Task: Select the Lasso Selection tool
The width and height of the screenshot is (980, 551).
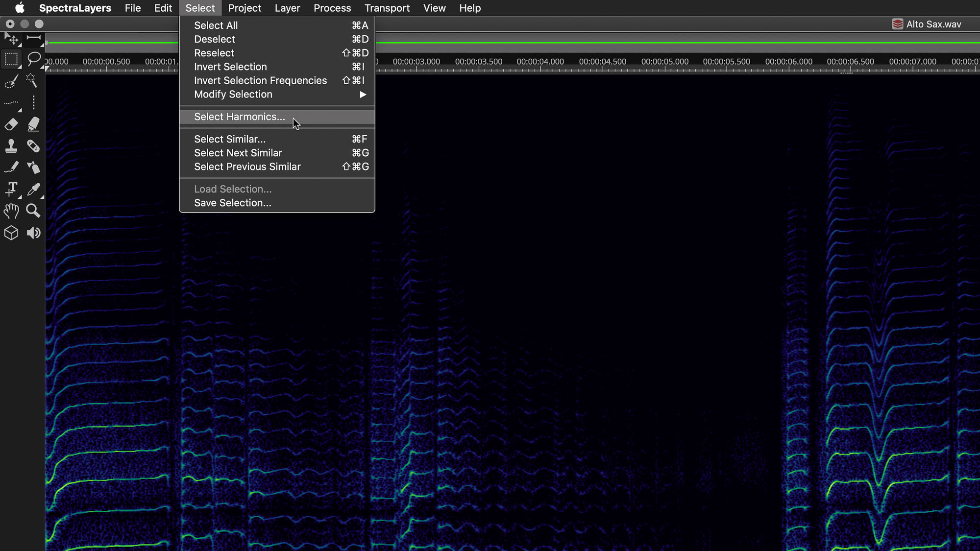Action: click(33, 60)
